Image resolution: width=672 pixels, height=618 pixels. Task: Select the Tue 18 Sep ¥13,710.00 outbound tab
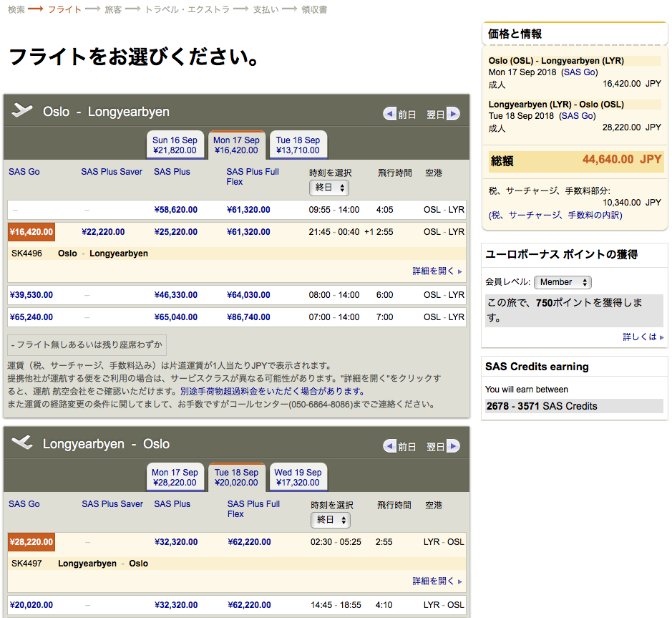298,145
